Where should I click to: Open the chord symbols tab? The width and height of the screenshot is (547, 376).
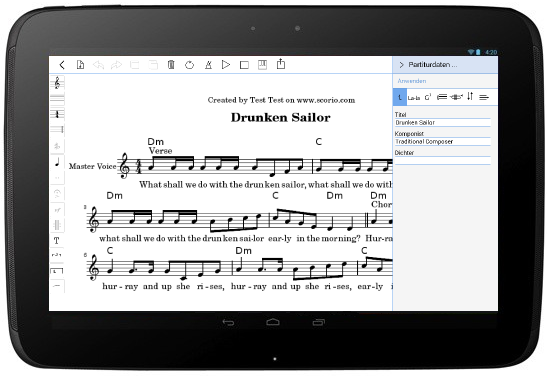428,97
